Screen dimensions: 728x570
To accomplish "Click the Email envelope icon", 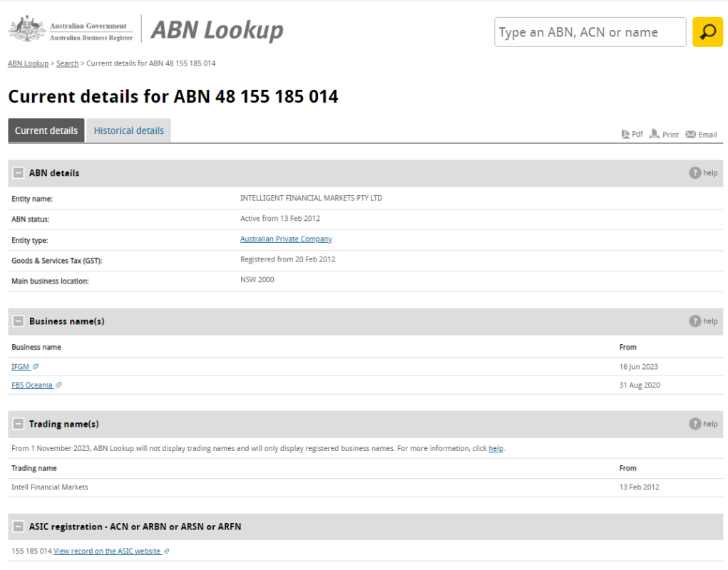I will tap(690, 135).
